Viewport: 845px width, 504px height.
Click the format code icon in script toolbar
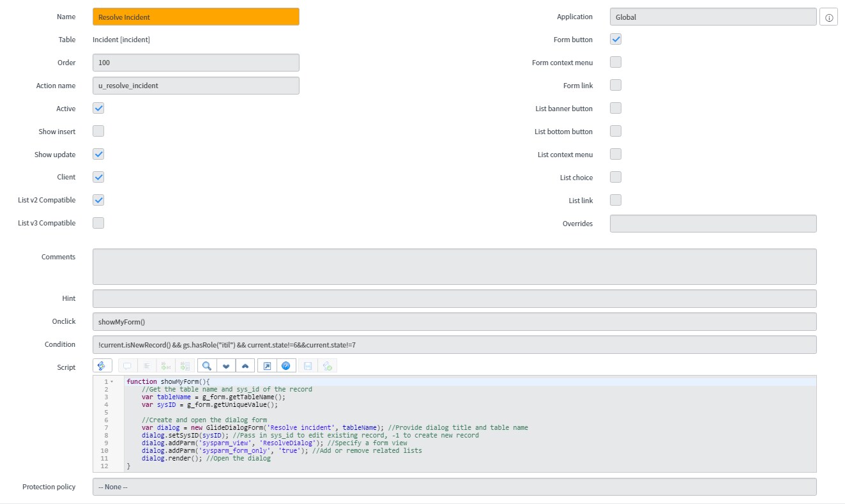[x=146, y=365]
